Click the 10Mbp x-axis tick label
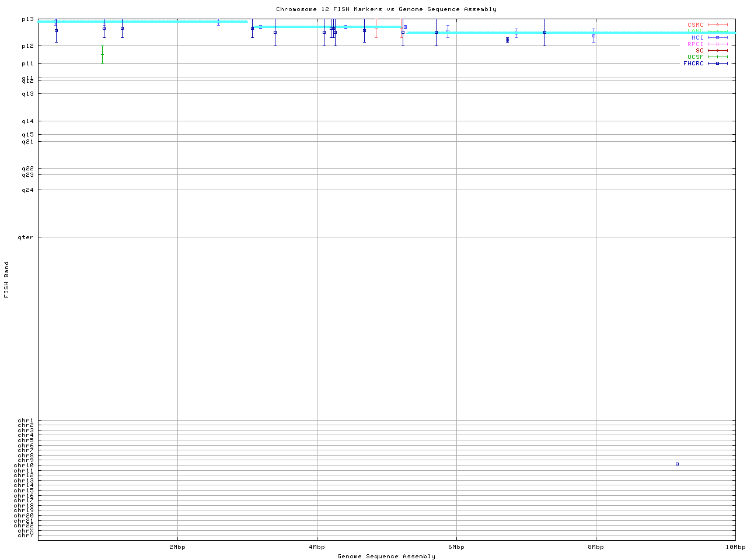747x560 pixels. (x=735, y=547)
